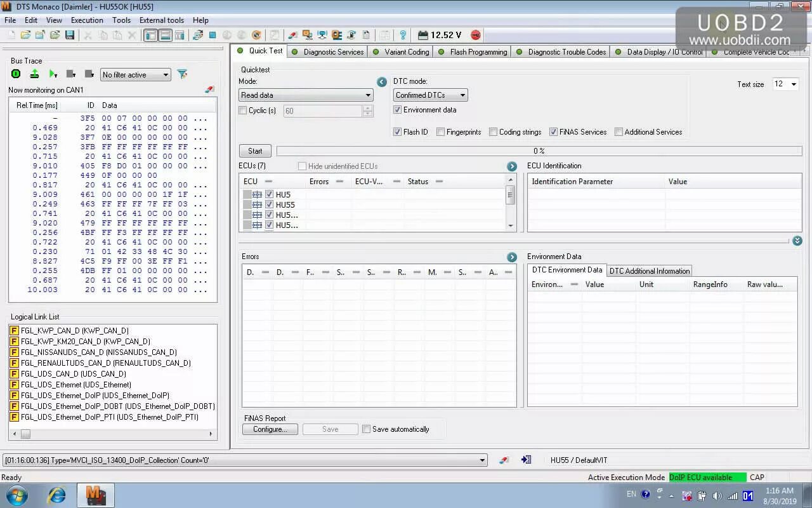The image size is (812, 508).
Task: Toggle the green Bus Trace power button
Action: pyautogui.click(x=16, y=74)
